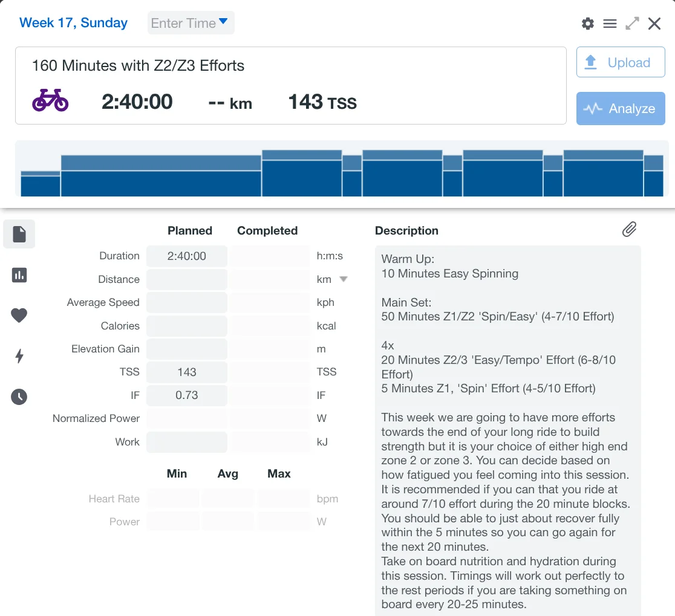
Task: Click the paperclip attachment icon
Action: pyautogui.click(x=629, y=229)
